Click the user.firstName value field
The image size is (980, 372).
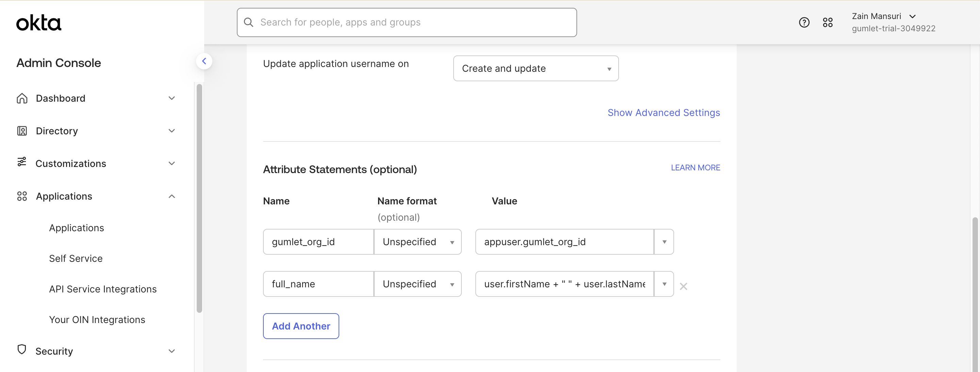565,284
